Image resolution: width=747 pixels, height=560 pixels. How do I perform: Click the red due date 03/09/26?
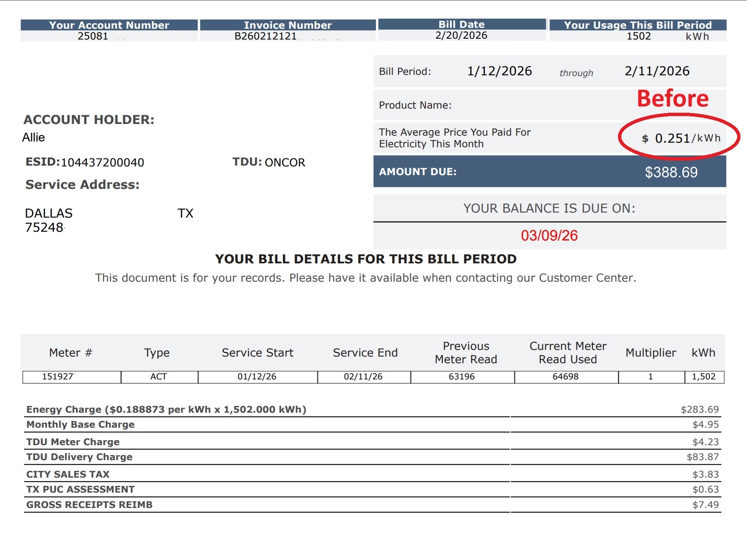coord(549,235)
